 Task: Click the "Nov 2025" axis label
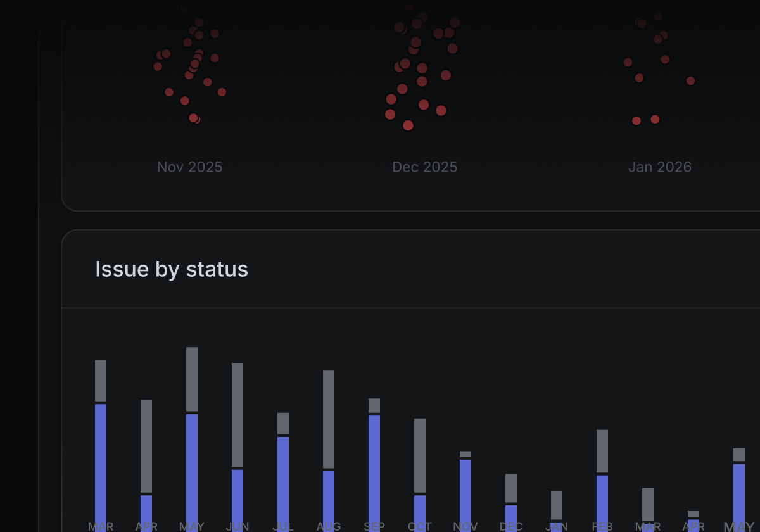click(189, 167)
